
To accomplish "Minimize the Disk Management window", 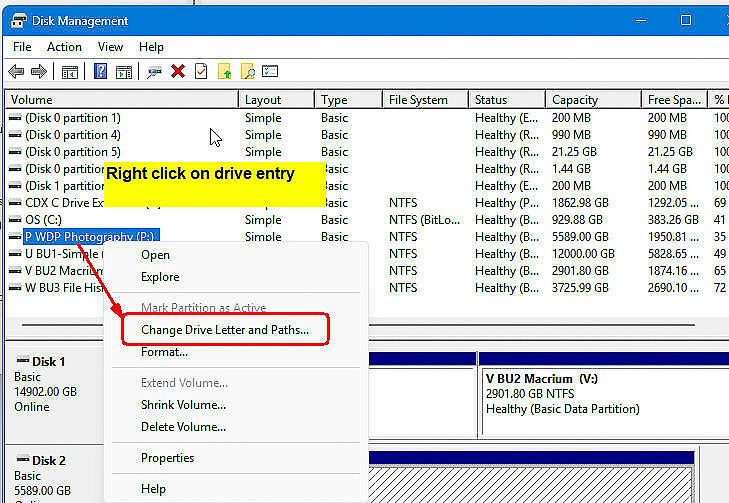I will point(641,20).
